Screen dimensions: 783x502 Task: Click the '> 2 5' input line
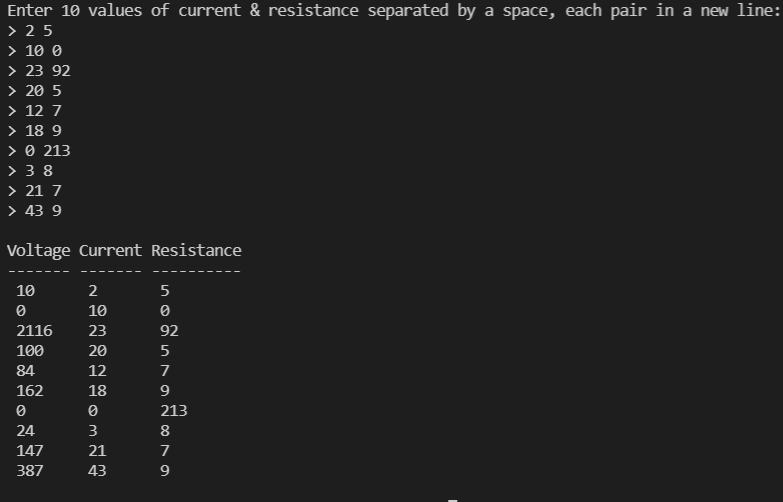coord(30,31)
